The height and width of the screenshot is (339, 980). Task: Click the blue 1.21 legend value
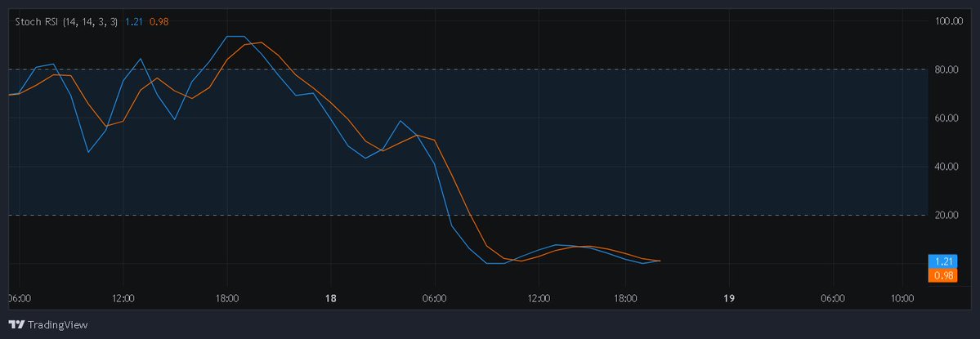[x=134, y=22]
